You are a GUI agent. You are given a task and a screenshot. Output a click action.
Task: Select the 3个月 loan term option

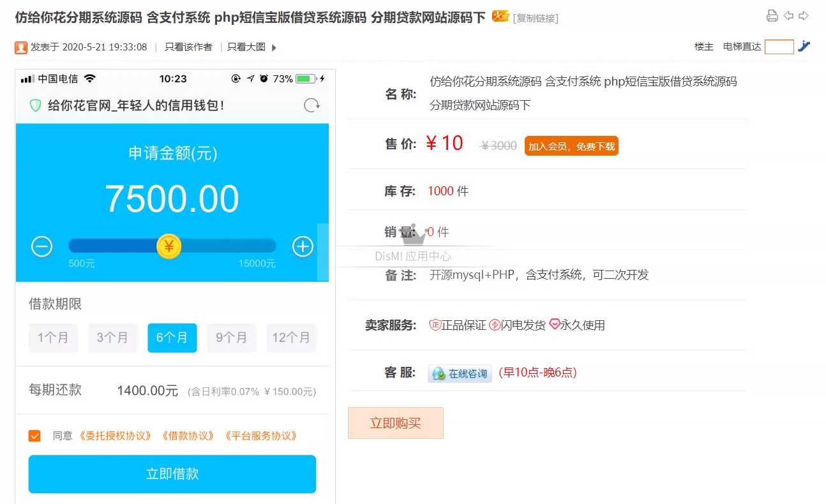coord(112,339)
